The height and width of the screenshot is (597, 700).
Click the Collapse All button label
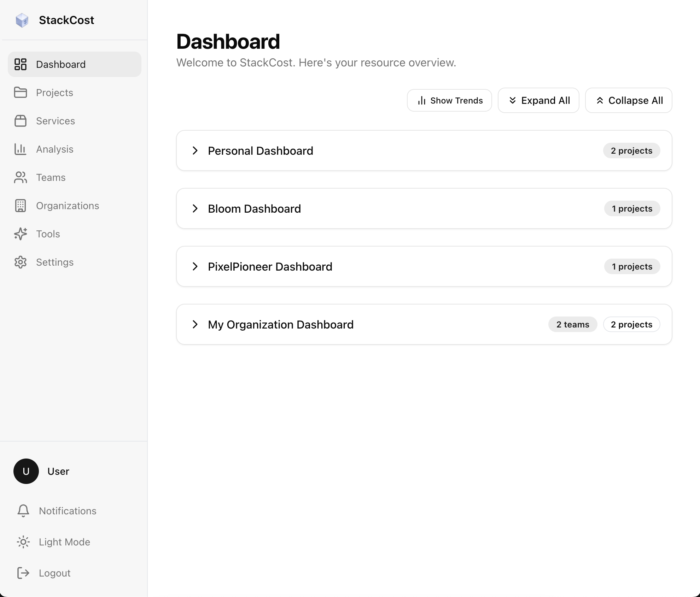click(636, 101)
